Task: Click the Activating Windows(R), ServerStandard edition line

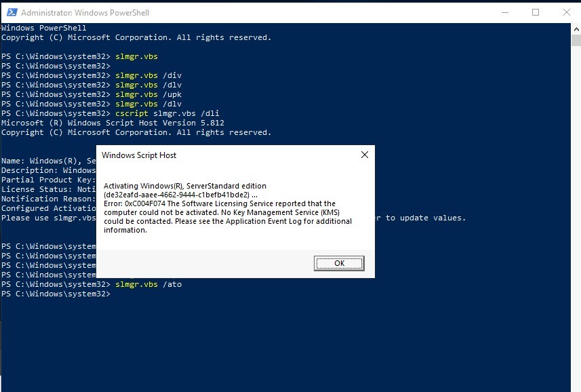Action: [184, 186]
